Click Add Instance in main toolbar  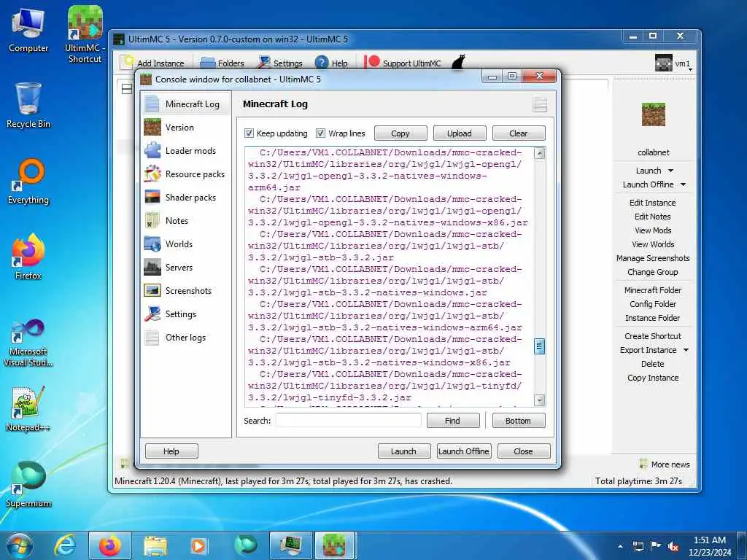[x=152, y=63]
